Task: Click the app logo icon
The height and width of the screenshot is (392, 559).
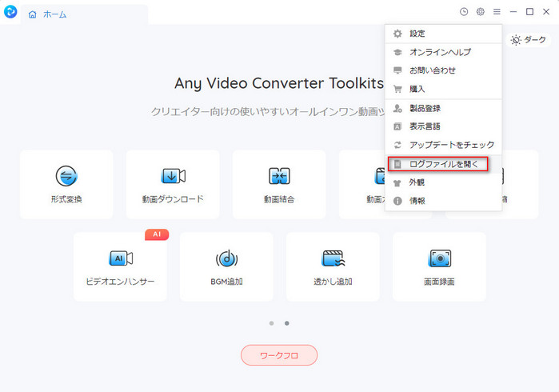Action: [x=10, y=12]
